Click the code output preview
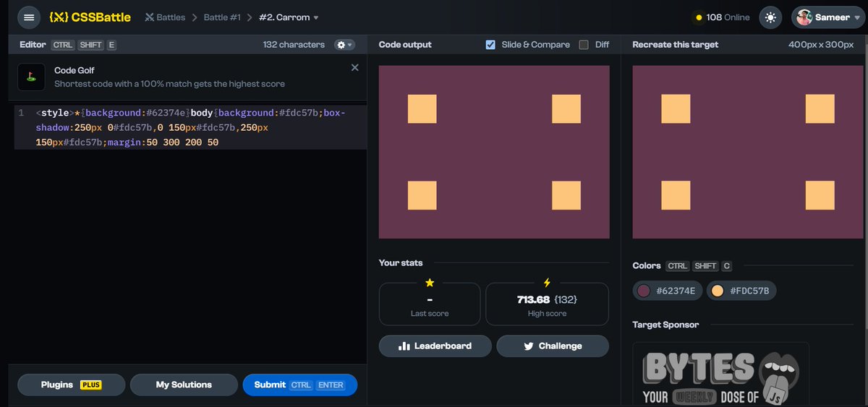The image size is (868, 407). (494, 152)
